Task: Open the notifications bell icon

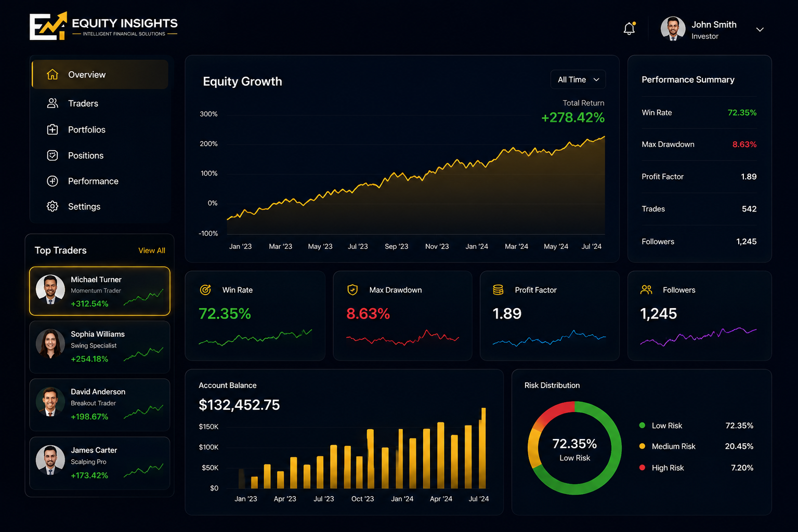Action: 629,29
